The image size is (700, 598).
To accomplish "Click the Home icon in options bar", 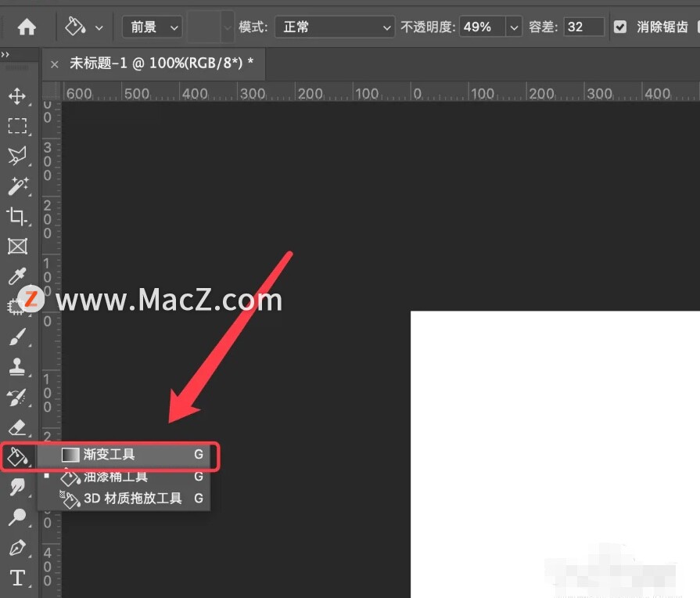I will click(27, 27).
